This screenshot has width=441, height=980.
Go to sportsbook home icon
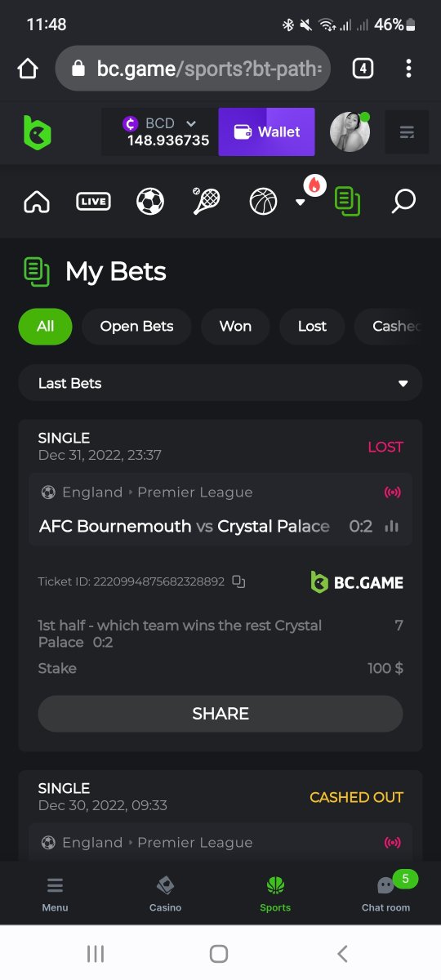(x=37, y=201)
